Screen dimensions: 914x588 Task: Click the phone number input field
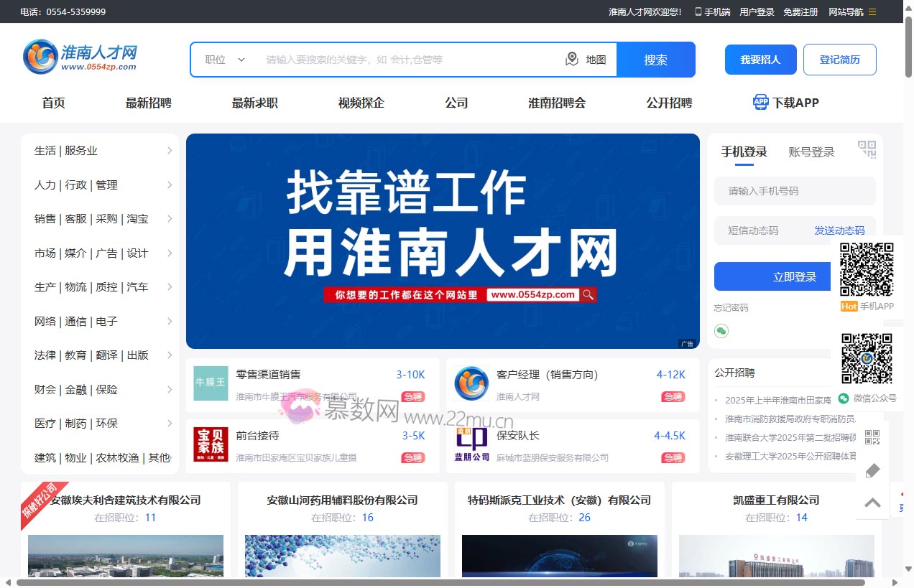pyautogui.click(x=794, y=190)
